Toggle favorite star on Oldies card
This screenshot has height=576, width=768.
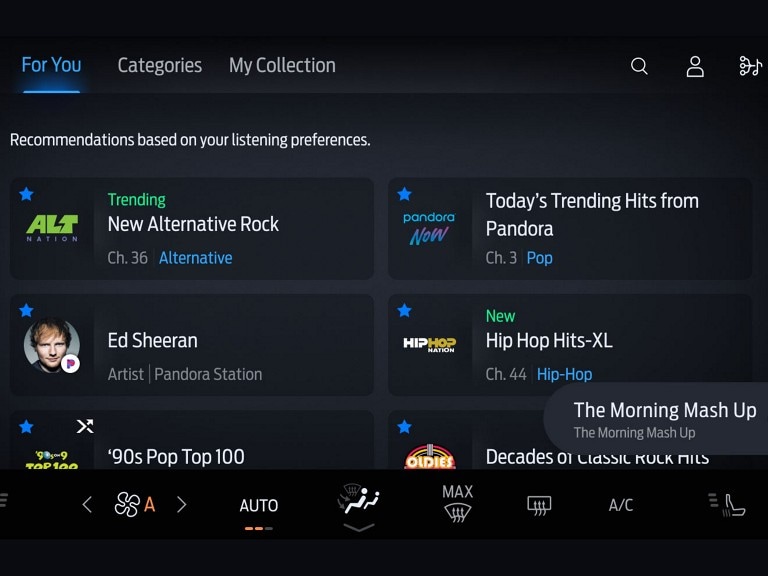click(405, 427)
